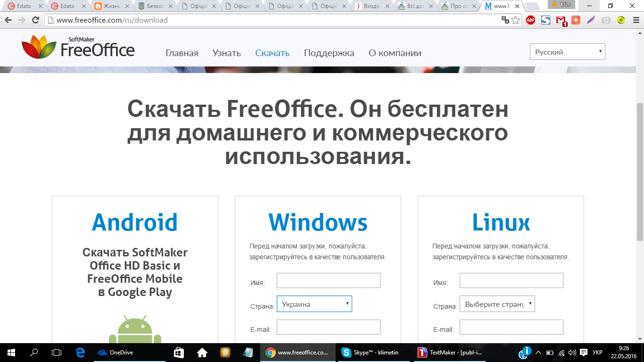Launch Microsoft Edge from the taskbar
This screenshot has width=644, height=362.
point(80,352)
